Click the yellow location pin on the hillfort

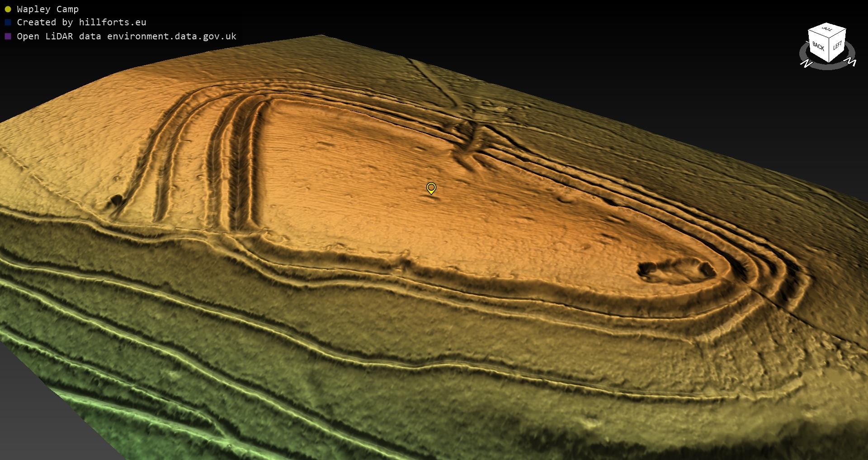431,187
